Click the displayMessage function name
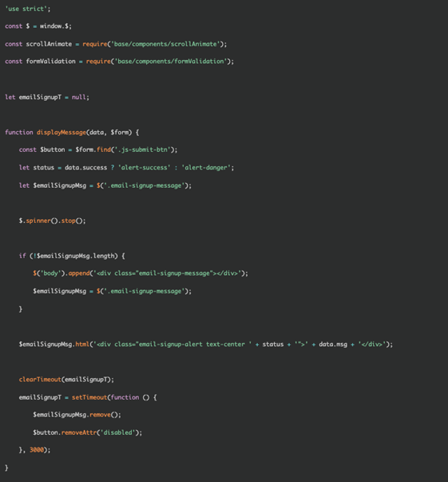Image resolution: width=448 pixels, height=482 pixels. click(61, 132)
